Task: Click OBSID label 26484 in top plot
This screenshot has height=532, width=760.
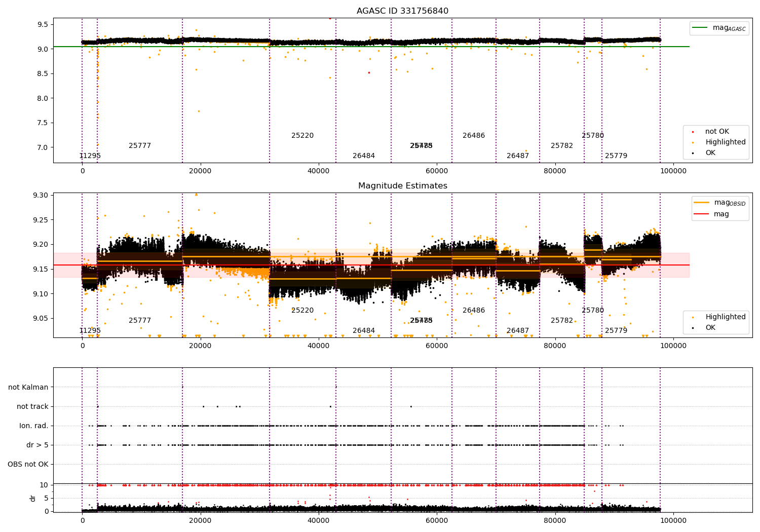Action: point(364,156)
